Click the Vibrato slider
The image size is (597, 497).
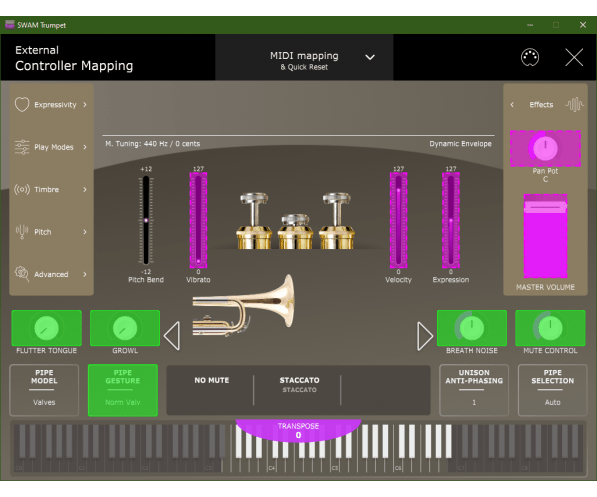(198, 220)
